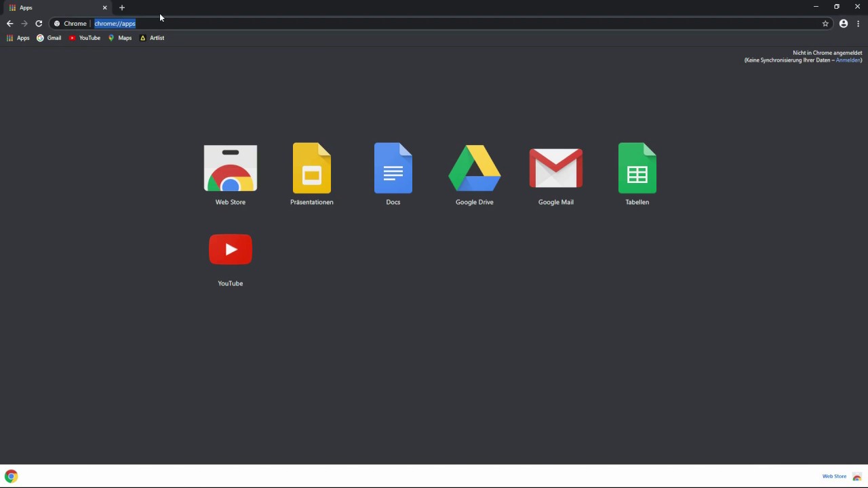Open the Apps bookmark shortcut
The width and height of the screenshot is (868, 488).
pyautogui.click(x=18, y=38)
